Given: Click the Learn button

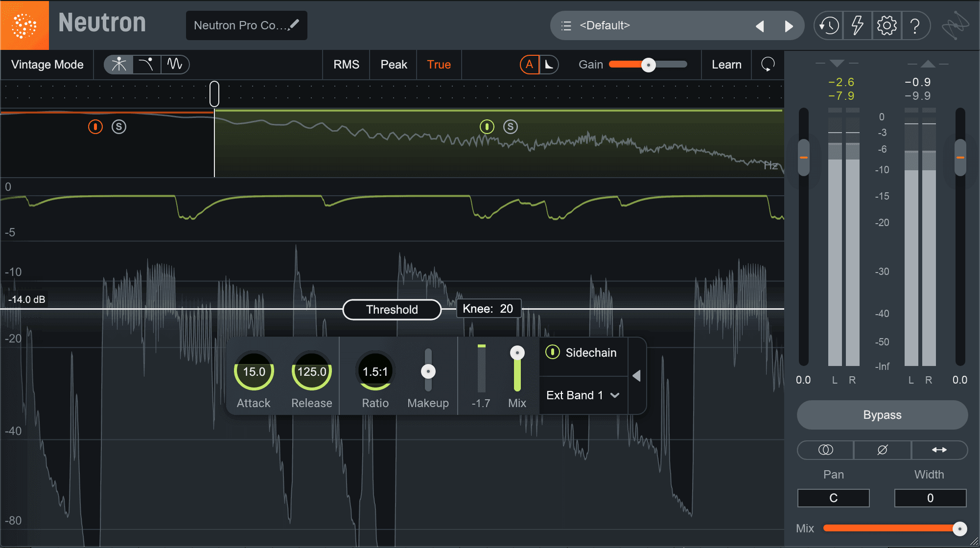Looking at the screenshot, I should click(x=726, y=64).
